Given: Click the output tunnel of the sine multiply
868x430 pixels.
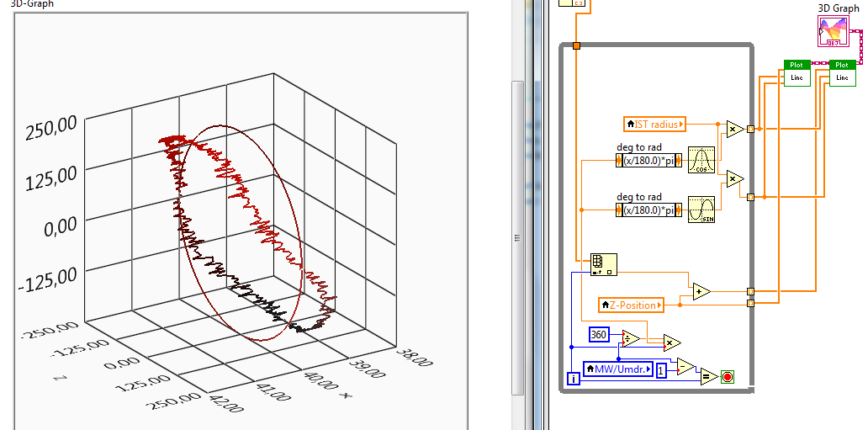Looking at the screenshot, I should tap(750, 197).
